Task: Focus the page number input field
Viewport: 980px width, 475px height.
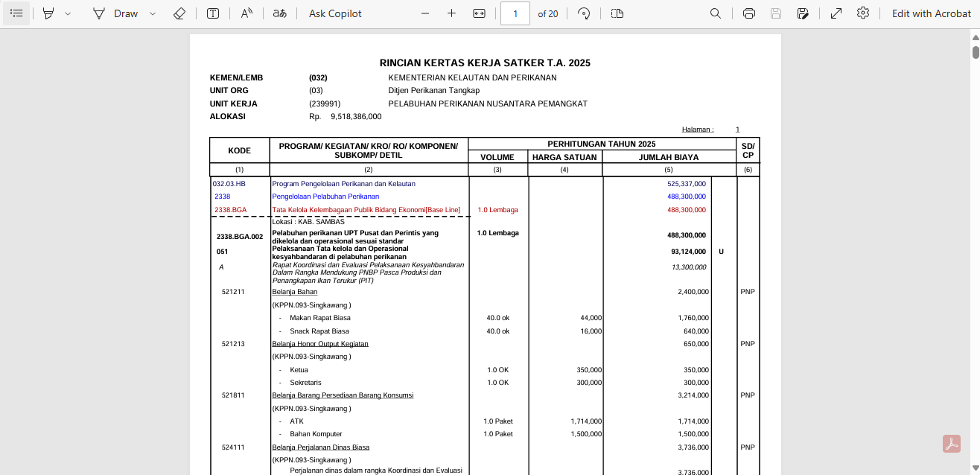Action: pyautogui.click(x=515, y=13)
